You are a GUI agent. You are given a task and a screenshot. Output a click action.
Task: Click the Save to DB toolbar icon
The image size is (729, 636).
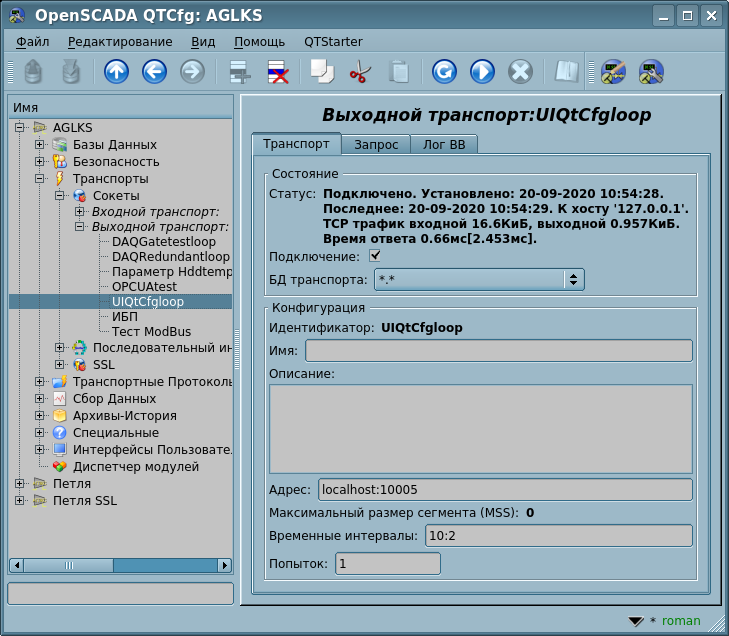[x=71, y=72]
